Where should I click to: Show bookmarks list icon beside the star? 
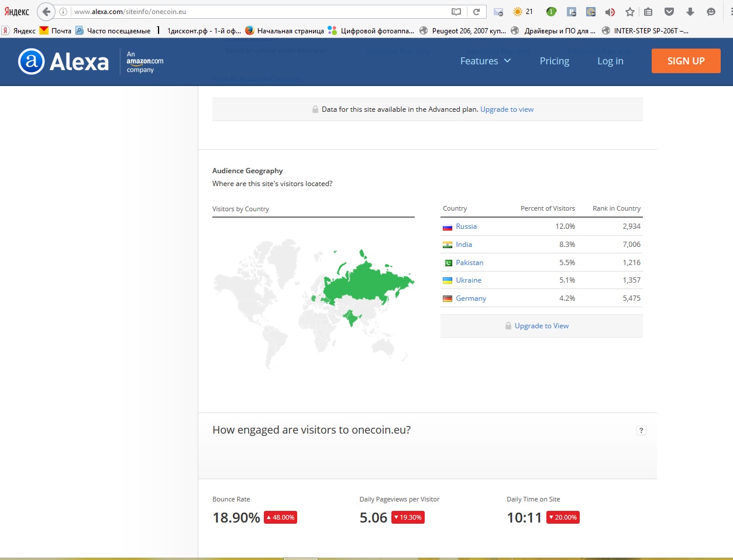[x=648, y=12]
